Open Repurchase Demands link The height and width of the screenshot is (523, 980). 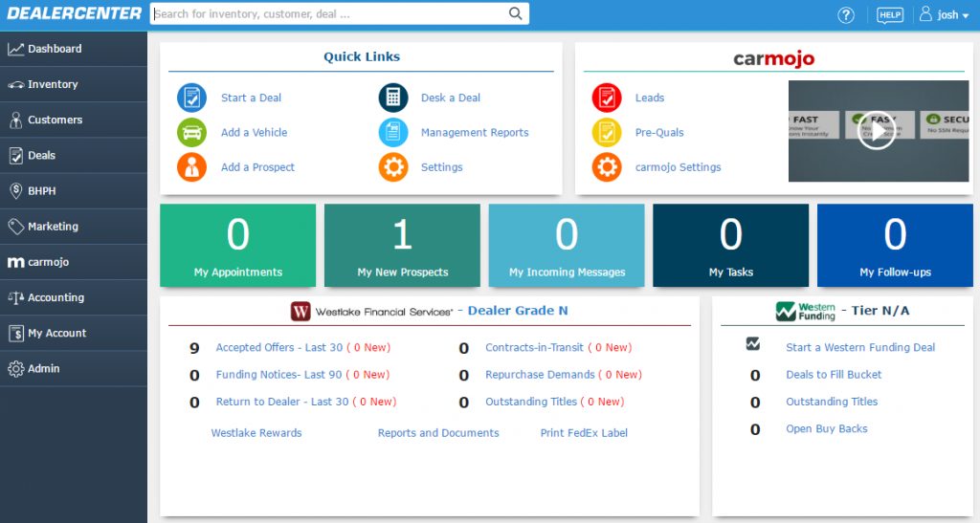(x=540, y=375)
